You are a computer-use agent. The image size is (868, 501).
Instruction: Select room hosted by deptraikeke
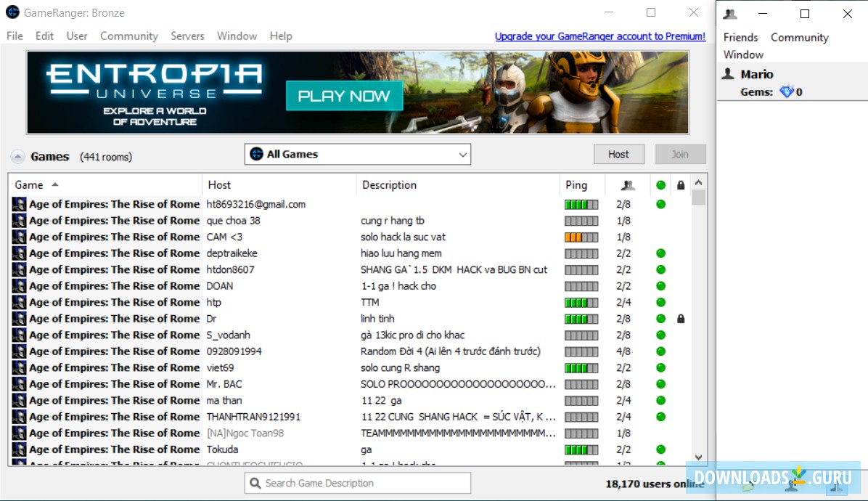pyautogui.click(x=351, y=253)
